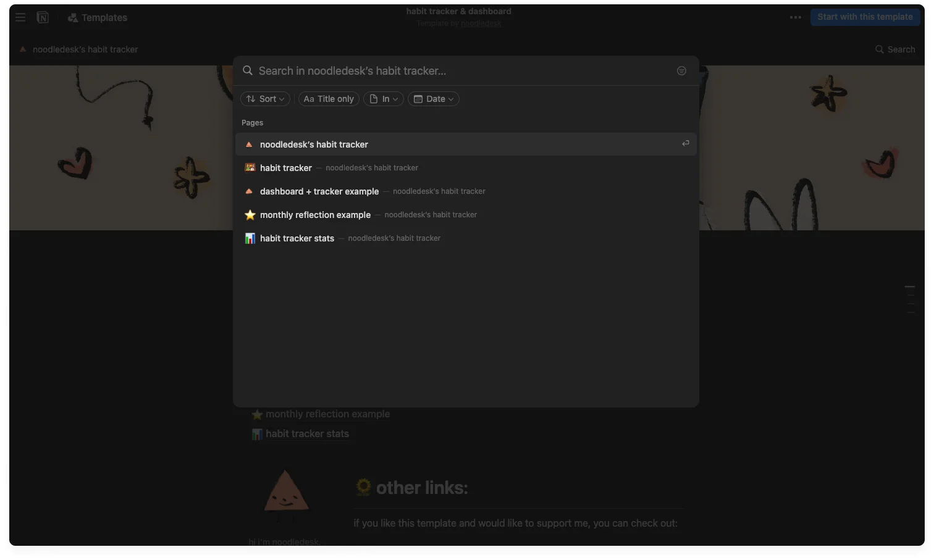Click the Search button in top right
Viewport: 934px width, 560px height.
pyautogui.click(x=895, y=49)
